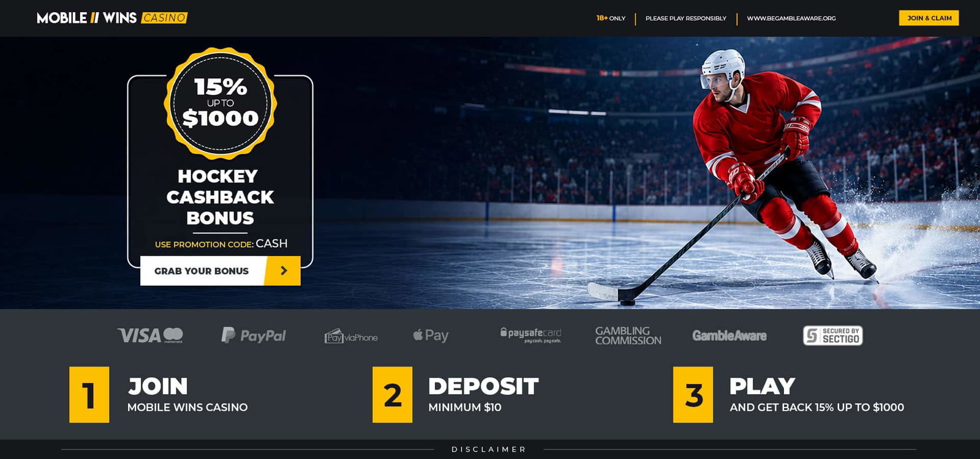
Task: Click the Mobile Wins Casino logo
Action: [112, 18]
